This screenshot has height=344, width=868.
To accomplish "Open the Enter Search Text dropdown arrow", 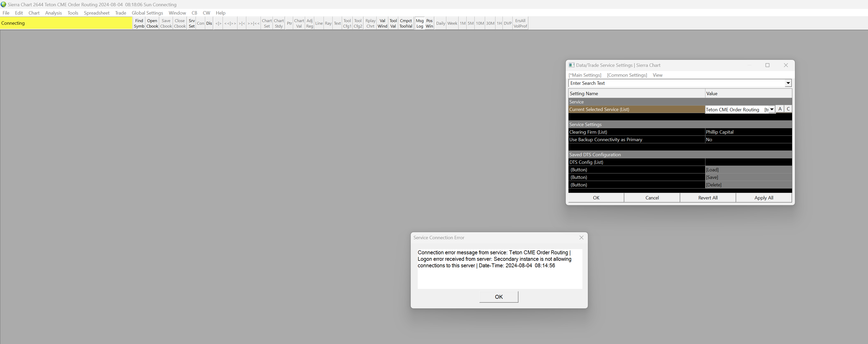I will pos(788,83).
